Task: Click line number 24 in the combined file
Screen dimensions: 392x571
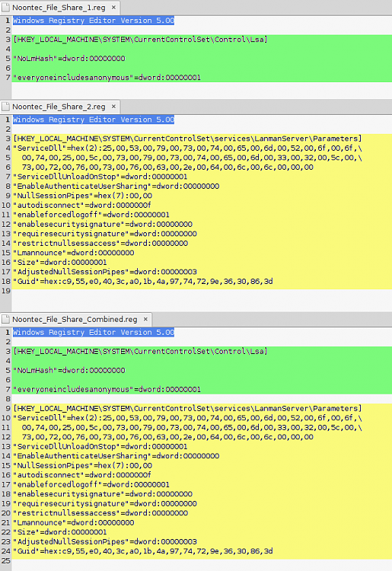Action: pyautogui.click(x=6, y=551)
